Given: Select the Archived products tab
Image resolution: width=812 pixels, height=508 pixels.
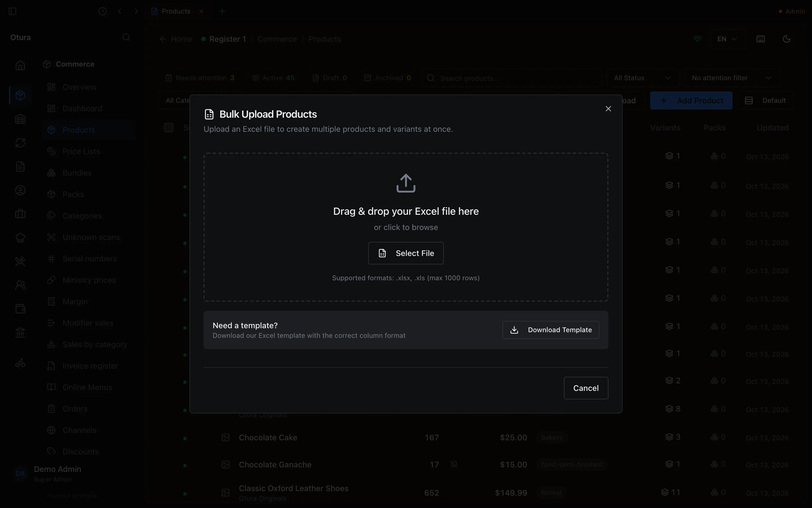Looking at the screenshot, I should click(388, 78).
